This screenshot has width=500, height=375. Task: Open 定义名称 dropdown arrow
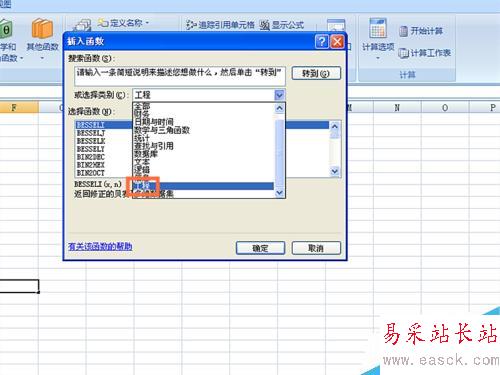coord(147,23)
